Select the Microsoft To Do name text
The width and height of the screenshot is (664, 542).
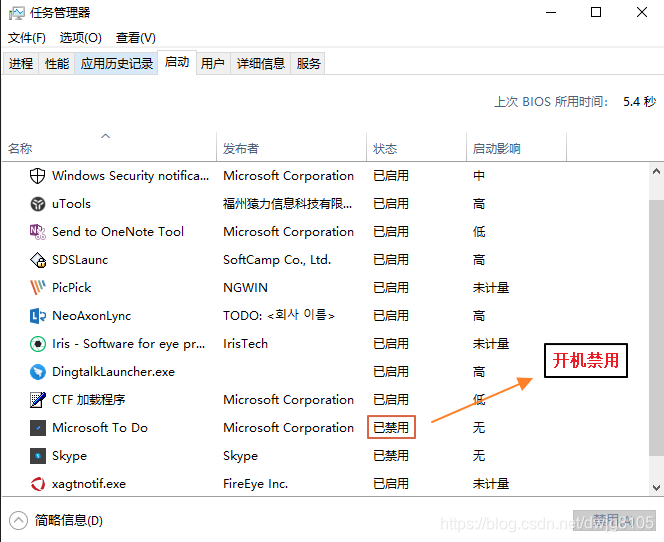(100, 428)
